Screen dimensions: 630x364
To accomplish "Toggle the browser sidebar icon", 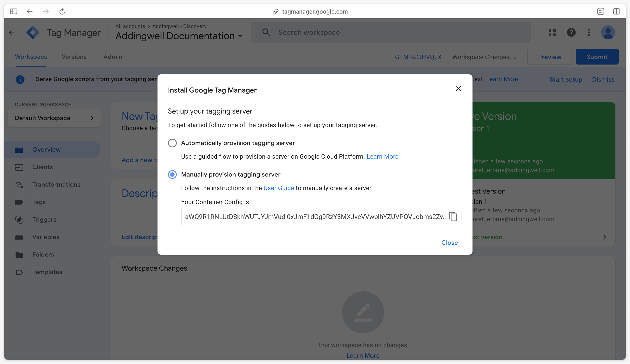I will pyautogui.click(x=14, y=12).
